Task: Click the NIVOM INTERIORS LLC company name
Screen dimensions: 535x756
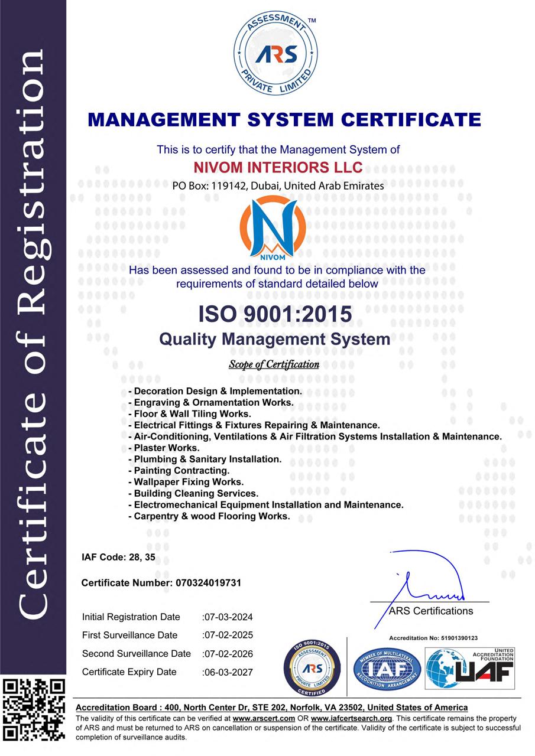Action: [x=278, y=167]
